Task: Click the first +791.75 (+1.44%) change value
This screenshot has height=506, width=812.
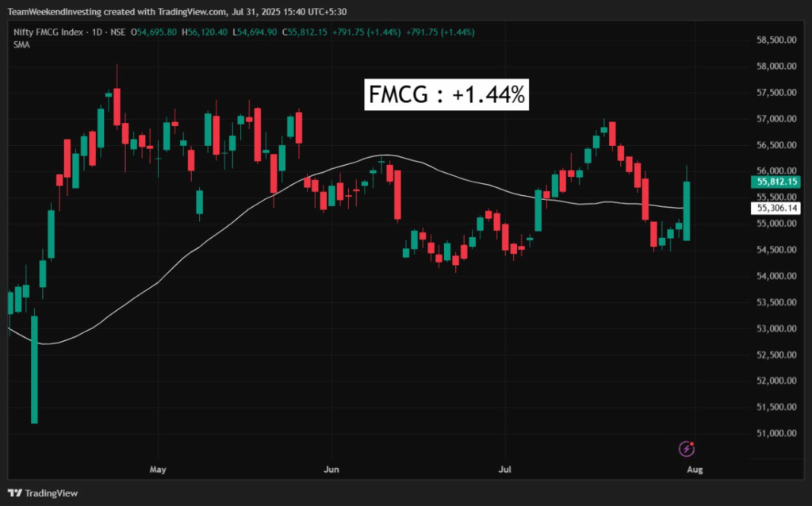Action: pyautogui.click(x=366, y=32)
